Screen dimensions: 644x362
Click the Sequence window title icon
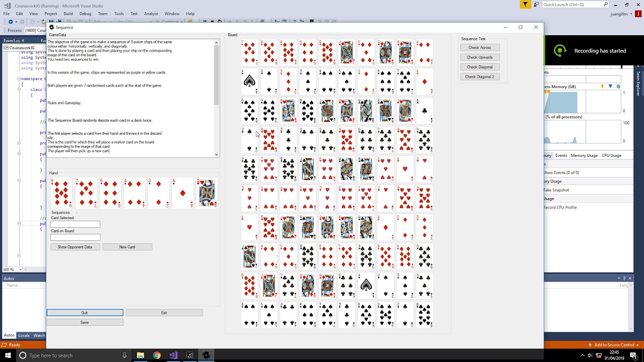click(x=51, y=27)
